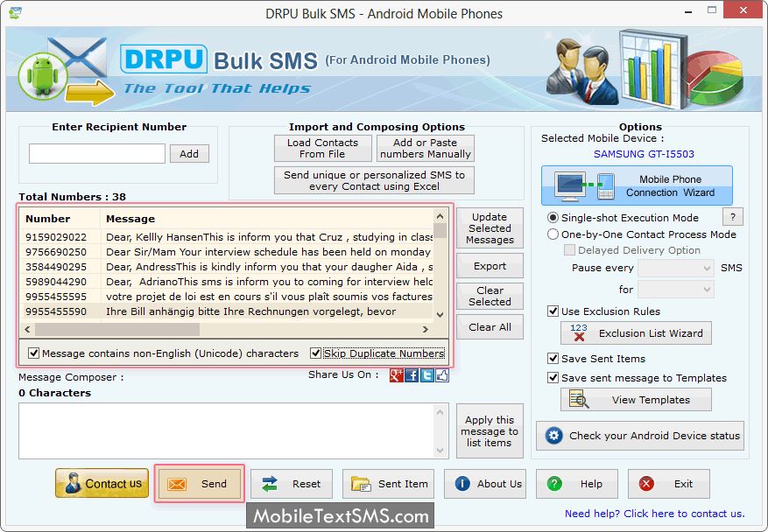The height and width of the screenshot is (532, 768).
Task: Toggle Save sent message to Templates
Action: tap(553, 378)
